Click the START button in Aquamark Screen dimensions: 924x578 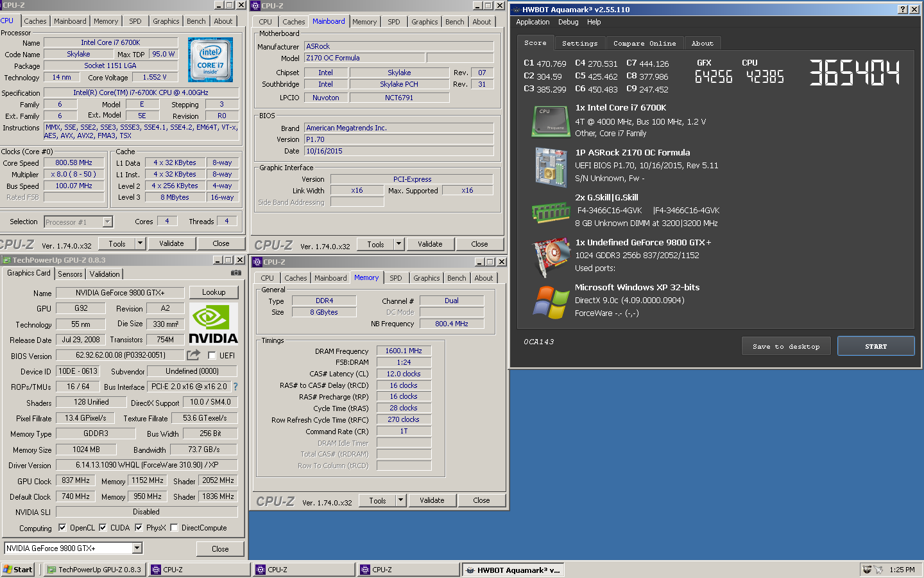click(x=876, y=346)
